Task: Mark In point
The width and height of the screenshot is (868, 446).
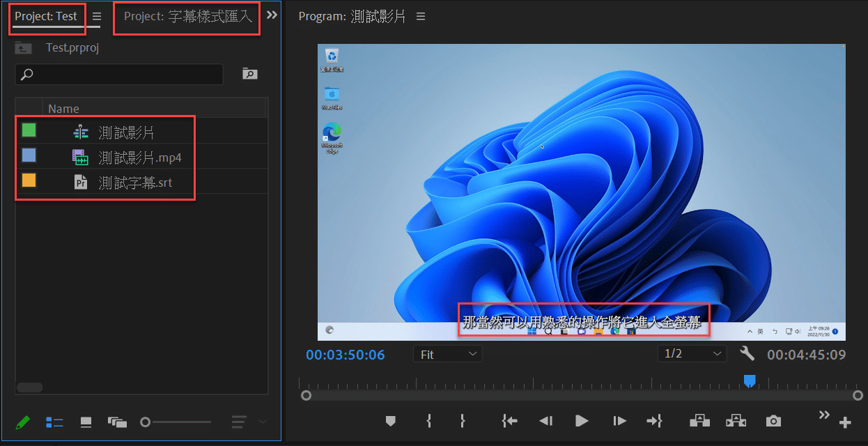Action: coord(429,421)
